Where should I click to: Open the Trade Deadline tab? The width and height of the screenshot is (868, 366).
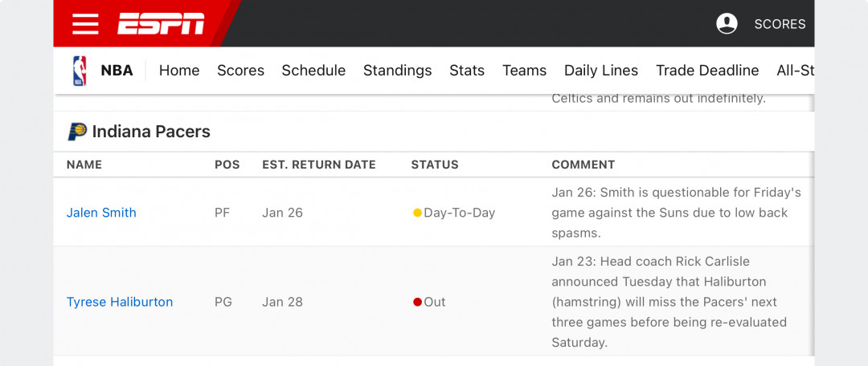[x=707, y=71]
